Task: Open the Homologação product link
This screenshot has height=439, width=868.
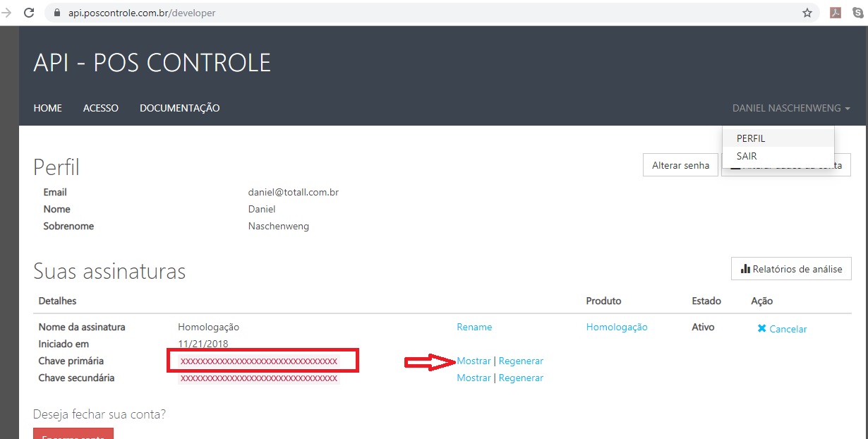Action: pyautogui.click(x=617, y=327)
